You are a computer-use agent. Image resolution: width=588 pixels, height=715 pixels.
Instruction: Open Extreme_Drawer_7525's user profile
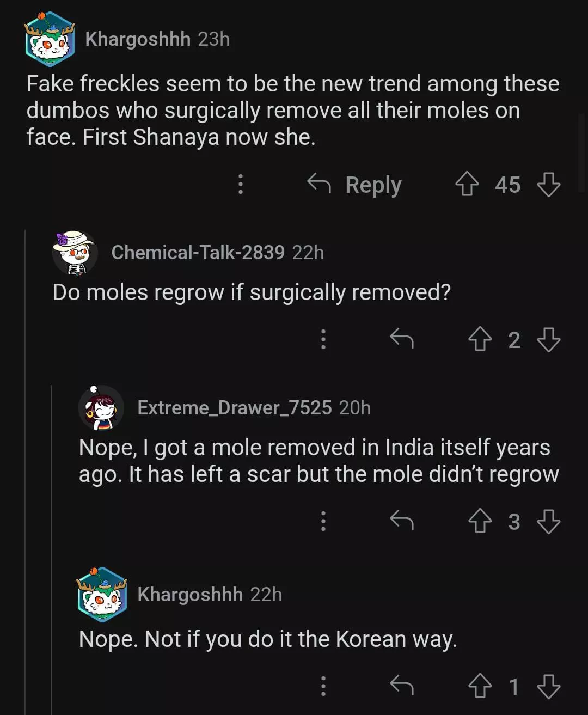[x=234, y=408]
